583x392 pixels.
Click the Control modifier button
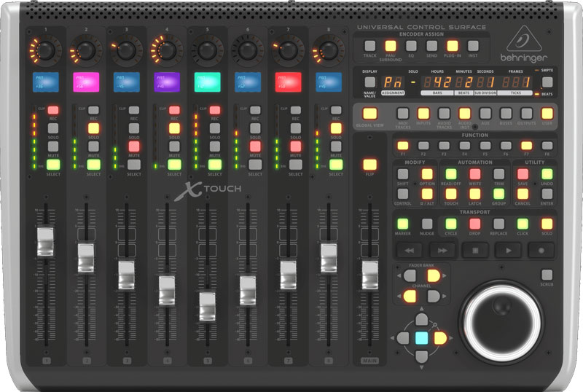point(403,194)
